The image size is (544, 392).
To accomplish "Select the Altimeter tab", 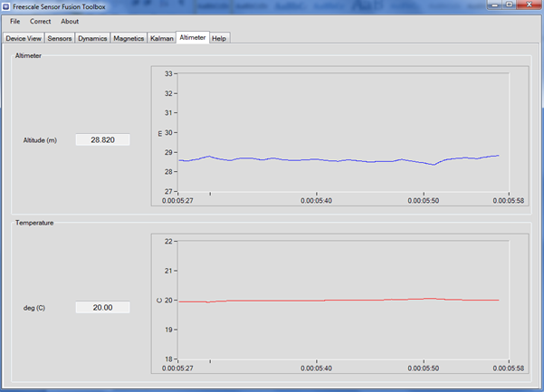I will (193, 37).
